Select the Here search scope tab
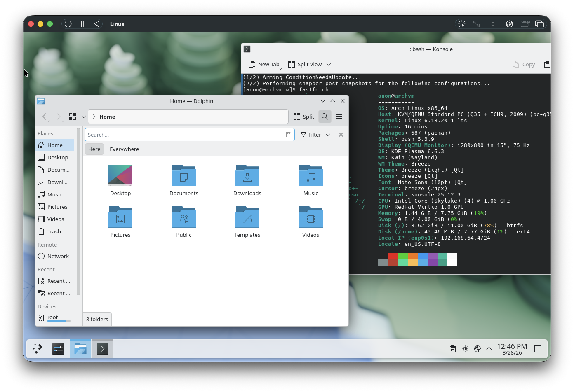Image resolution: width=574 pixels, height=392 pixels. click(94, 149)
